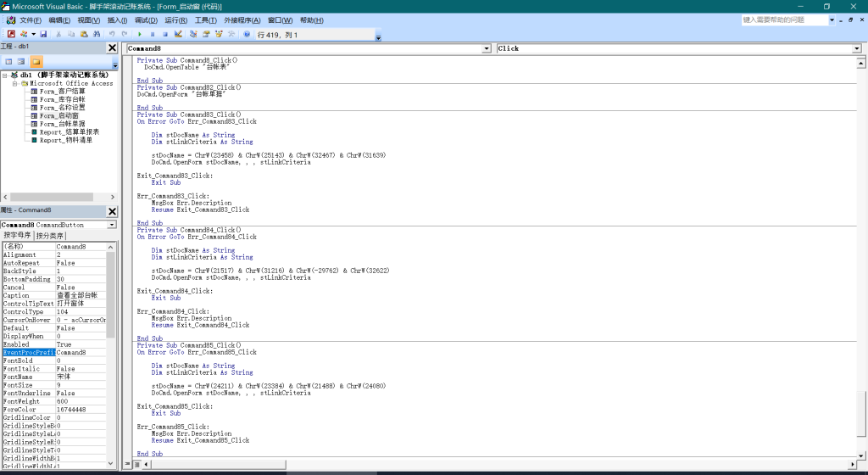The image size is (868, 475).
Task: Click the Break pause icon
Action: (x=153, y=34)
